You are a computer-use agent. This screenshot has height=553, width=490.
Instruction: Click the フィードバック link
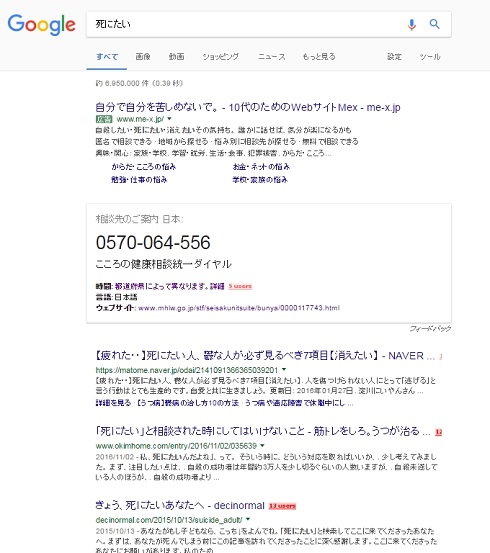(430, 329)
